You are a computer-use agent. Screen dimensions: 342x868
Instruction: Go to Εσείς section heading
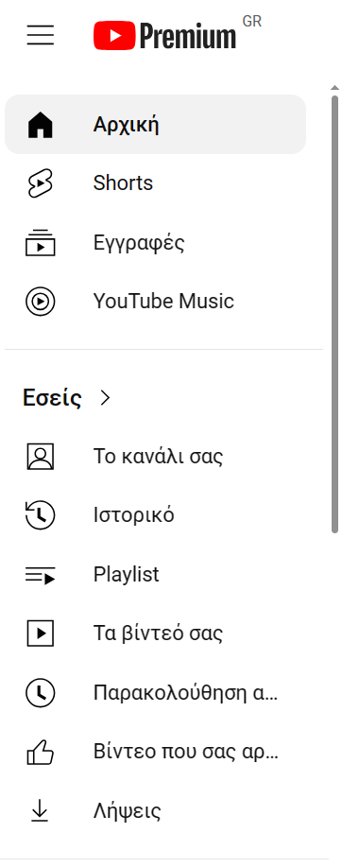click(52, 397)
